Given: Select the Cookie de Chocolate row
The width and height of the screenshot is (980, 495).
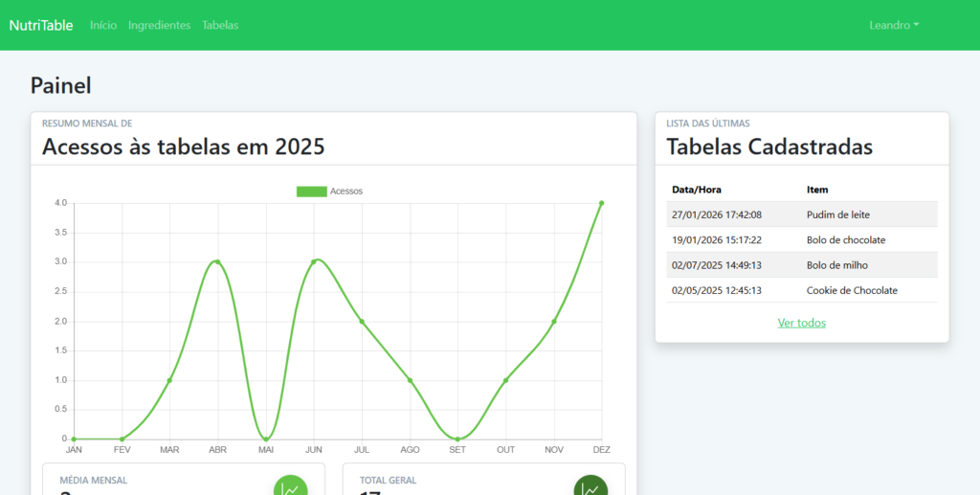Looking at the screenshot, I should [x=802, y=290].
